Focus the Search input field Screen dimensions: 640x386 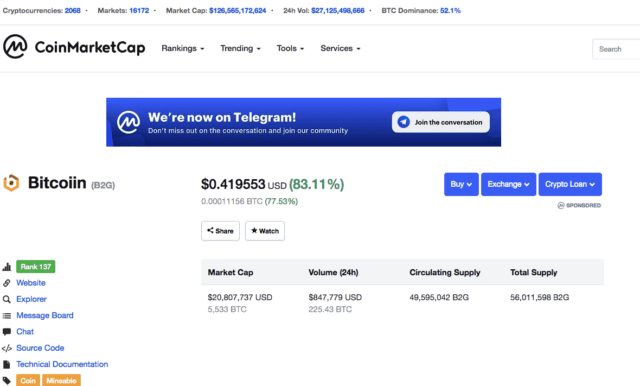[616, 49]
